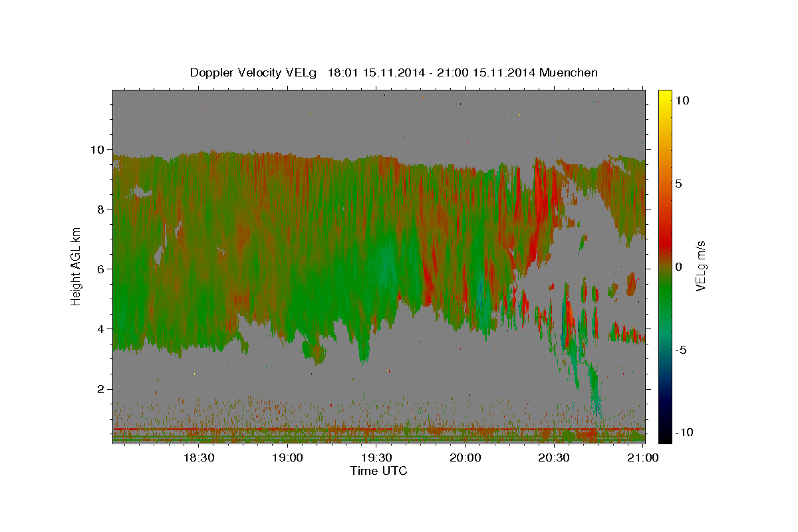Click the 'Time UTC' axis title

[x=378, y=471]
